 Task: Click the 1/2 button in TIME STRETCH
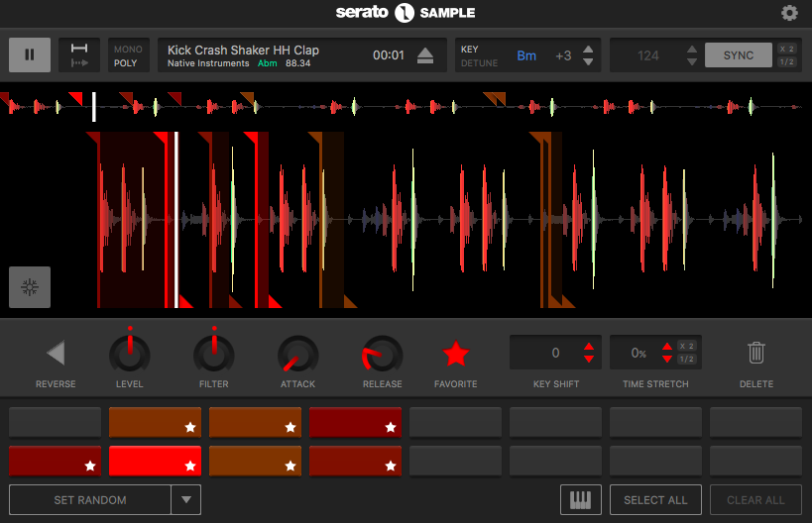click(687, 359)
